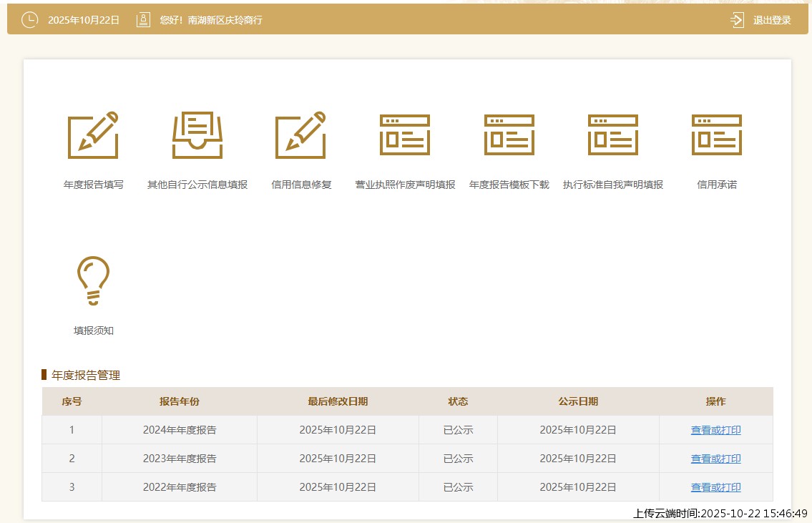Click the 退出登录 text link
The height and width of the screenshot is (523, 812).
point(772,20)
